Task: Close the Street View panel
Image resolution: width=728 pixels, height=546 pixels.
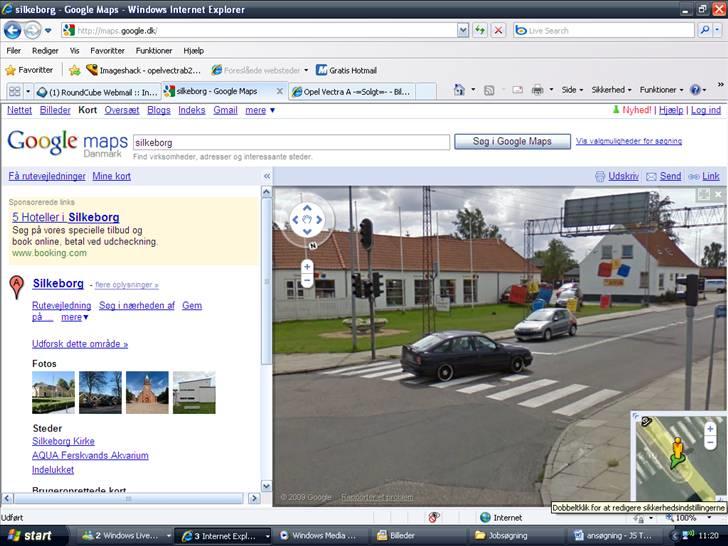Action: pos(719,194)
